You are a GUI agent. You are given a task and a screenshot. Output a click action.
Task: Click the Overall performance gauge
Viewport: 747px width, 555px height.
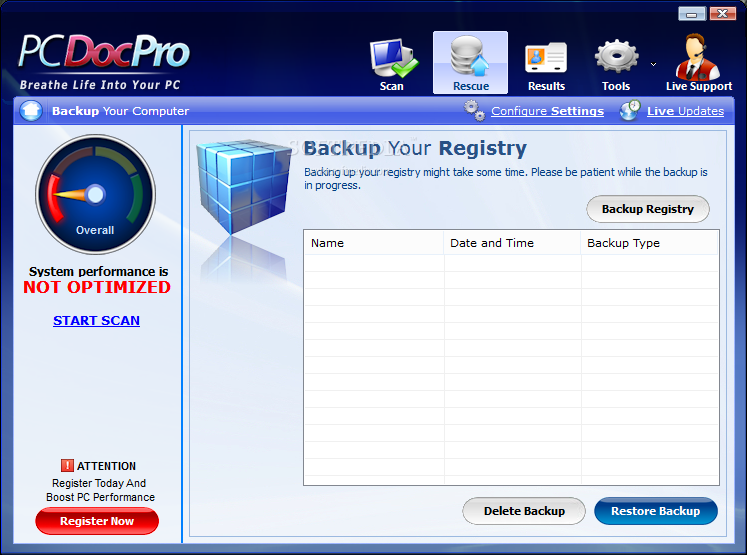pyautogui.click(x=95, y=194)
